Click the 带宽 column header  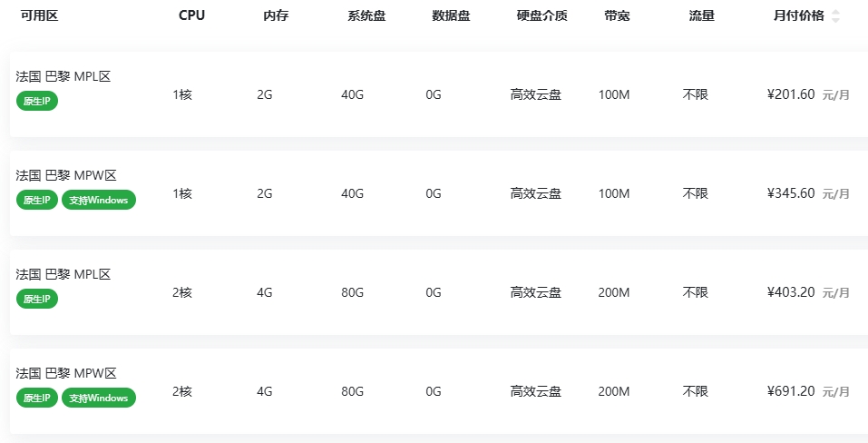[617, 15]
